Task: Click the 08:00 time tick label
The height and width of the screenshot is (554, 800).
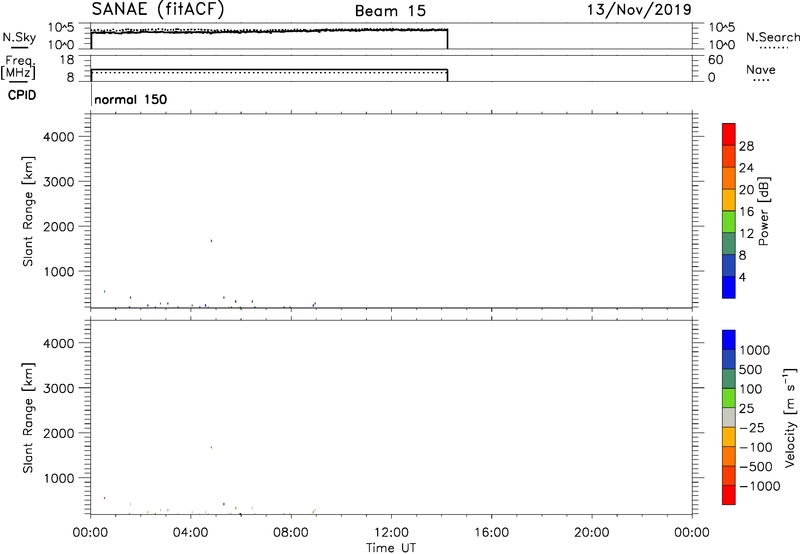Action: [291, 533]
